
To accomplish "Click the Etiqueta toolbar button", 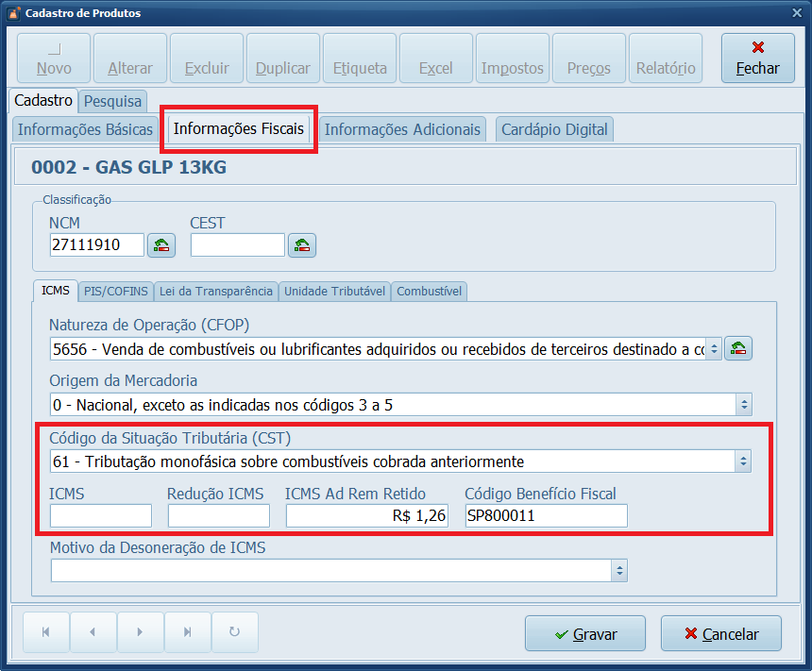I will point(359,58).
